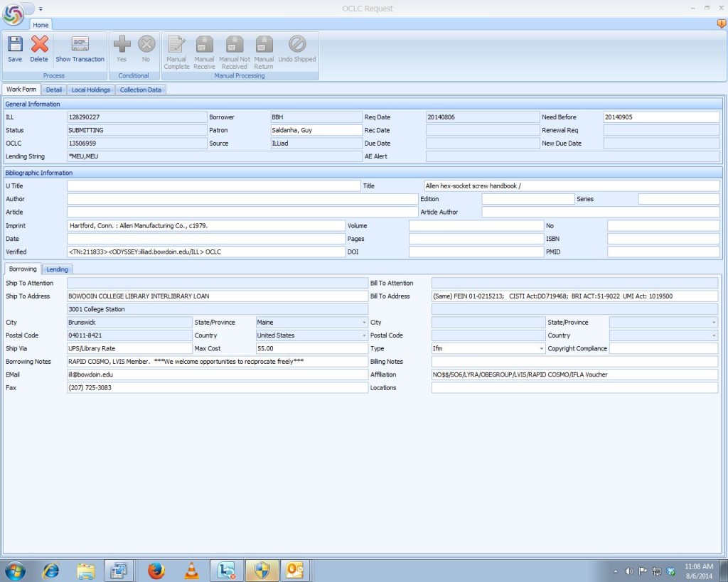Screen dimensions: 728x582
Task: Click the Bill To Address field
Action: (x=574, y=296)
